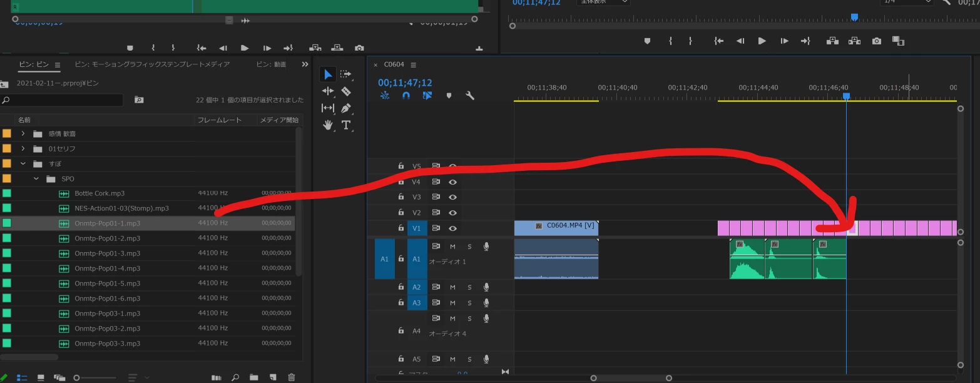Step forward one frame in source monitor
980x383 pixels.
point(267,48)
